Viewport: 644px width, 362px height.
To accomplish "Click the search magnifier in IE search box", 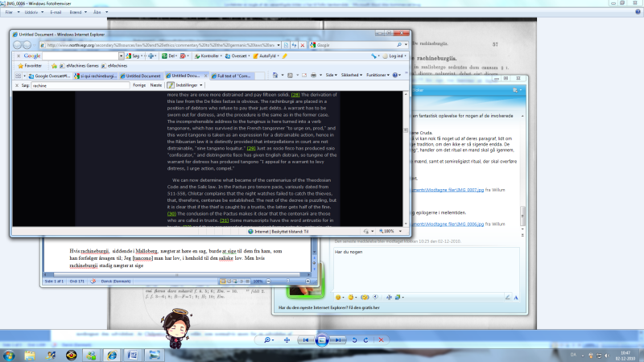I will (x=399, y=45).
